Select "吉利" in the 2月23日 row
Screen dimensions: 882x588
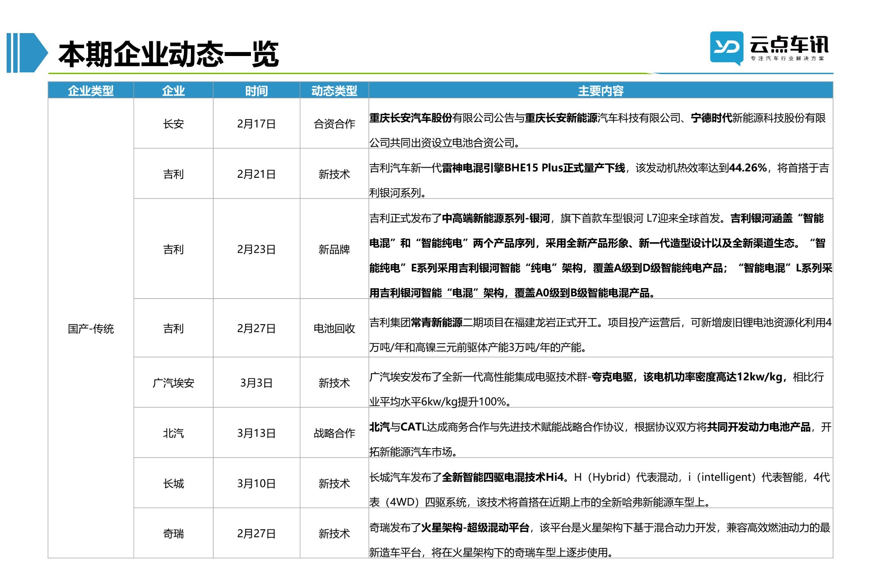point(173,250)
